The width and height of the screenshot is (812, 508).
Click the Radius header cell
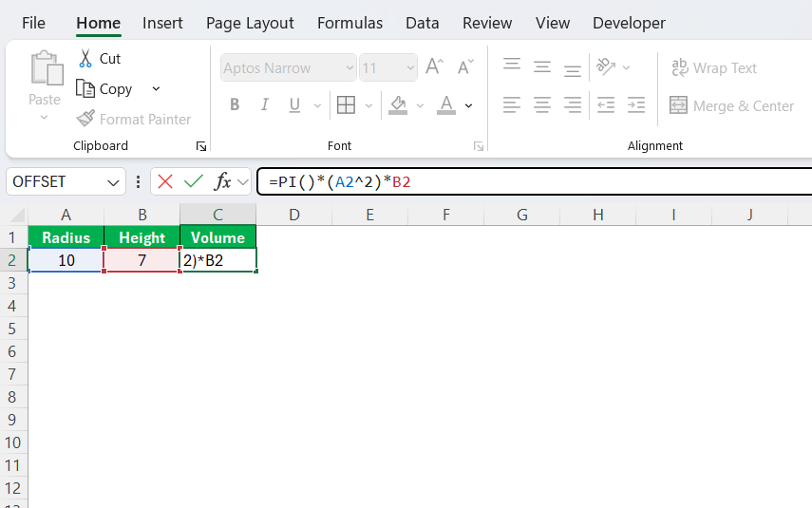click(66, 237)
